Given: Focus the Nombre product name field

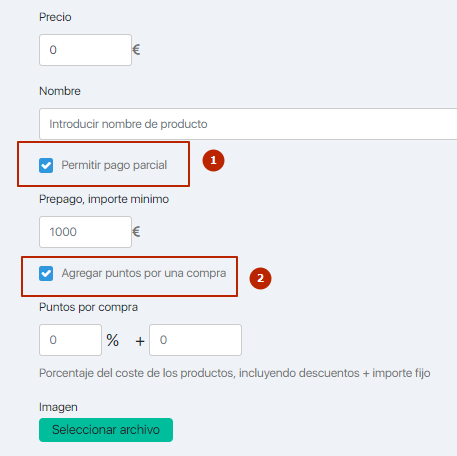Looking at the screenshot, I should point(248,124).
